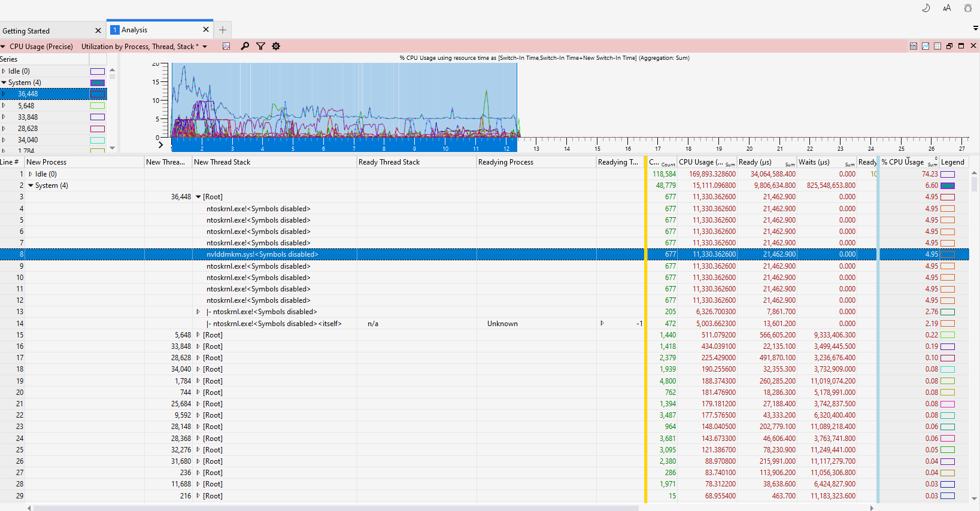The width and height of the screenshot is (980, 511).
Task: Collapse System (4) row in table
Action: [x=31, y=185]
